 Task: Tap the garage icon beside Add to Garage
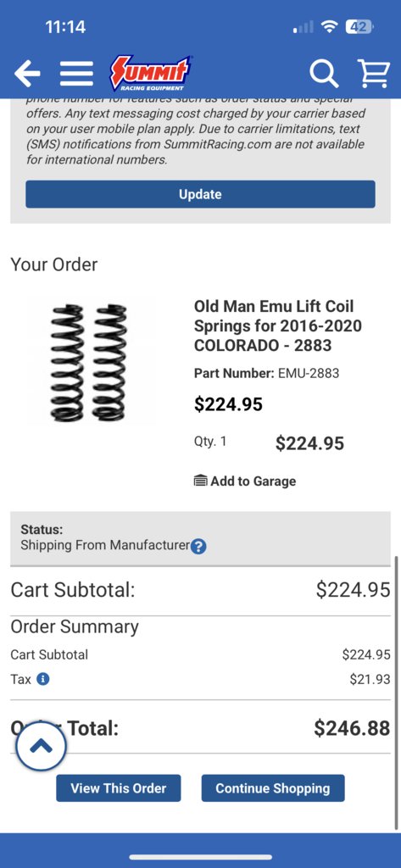coord(200,481)
